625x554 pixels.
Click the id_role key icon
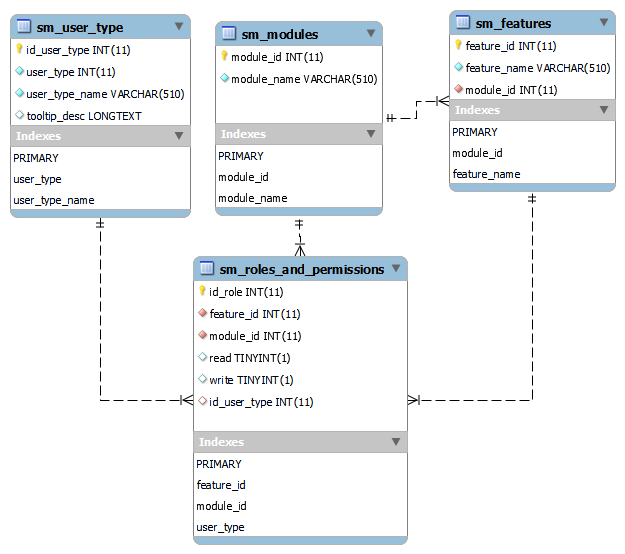(x=202, y=292)
